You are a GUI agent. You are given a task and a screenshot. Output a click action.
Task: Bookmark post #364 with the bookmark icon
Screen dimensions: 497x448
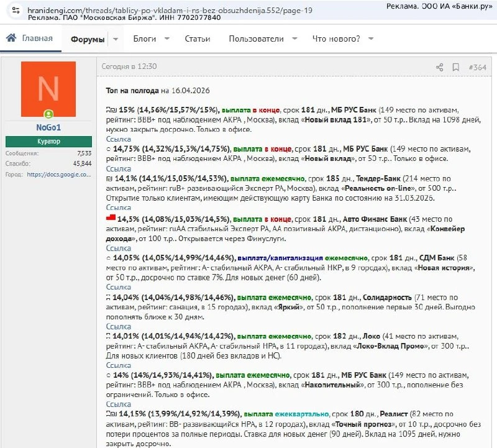[x=456, y=67]
